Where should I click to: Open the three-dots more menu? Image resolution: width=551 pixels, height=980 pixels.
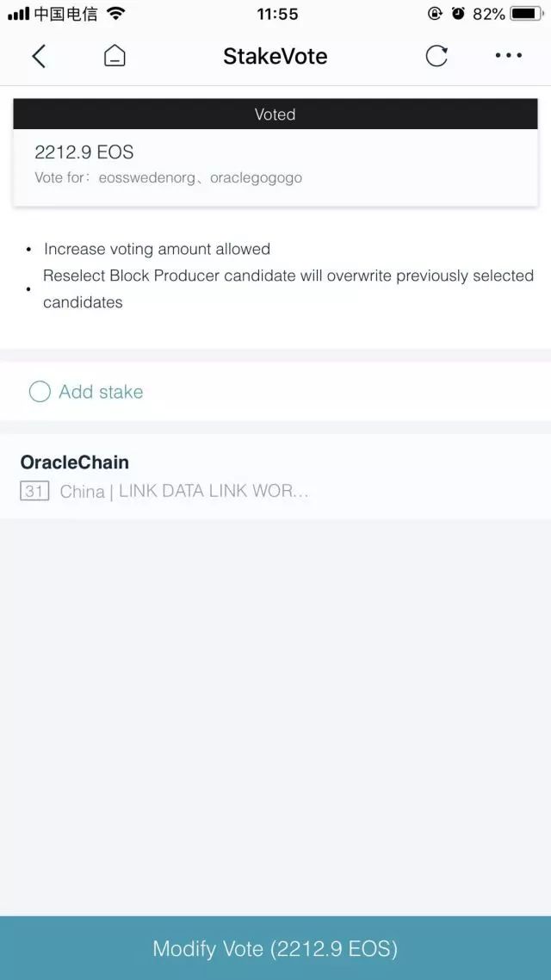508,56
